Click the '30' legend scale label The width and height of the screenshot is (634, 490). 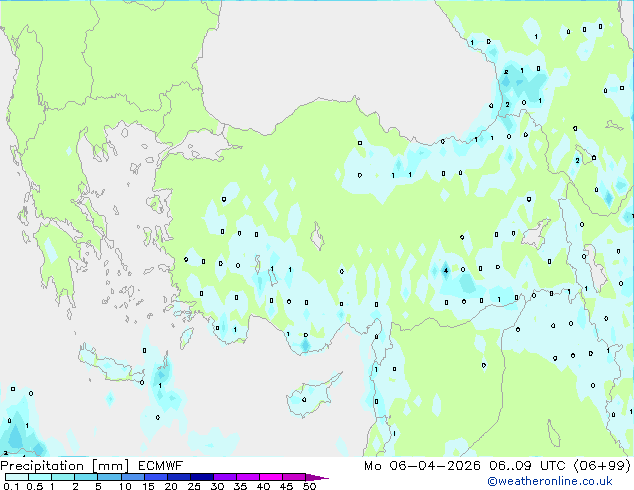click(217, 486)
